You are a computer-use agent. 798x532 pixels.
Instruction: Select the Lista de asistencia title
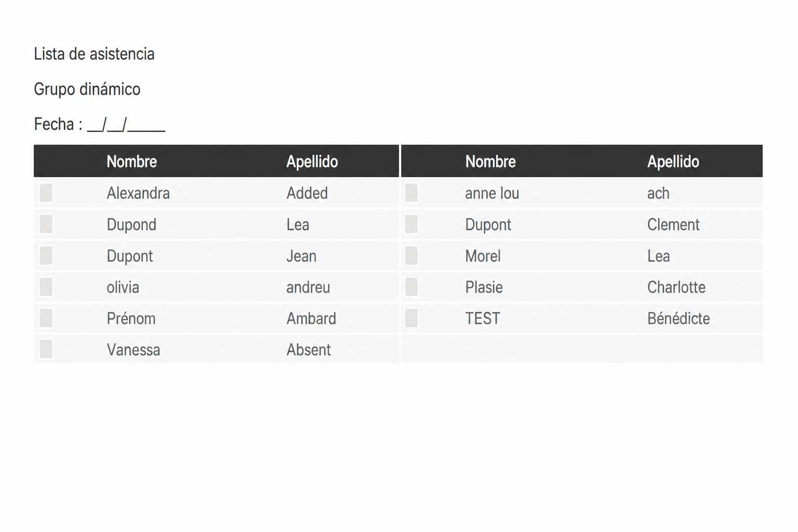[x=94, y=54]
